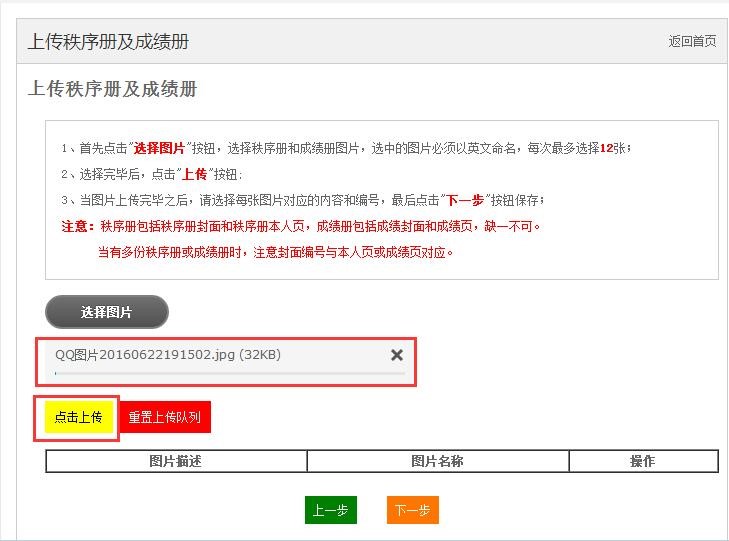Click the red 上传 text in instruction step 2
The width and height of the screenshot is (729, 541).
click(194, 174)
